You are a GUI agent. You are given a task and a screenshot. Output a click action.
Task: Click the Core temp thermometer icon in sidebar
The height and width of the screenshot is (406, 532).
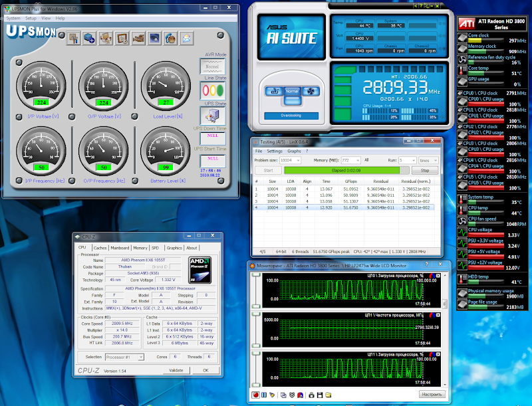(x=462, y=70)
